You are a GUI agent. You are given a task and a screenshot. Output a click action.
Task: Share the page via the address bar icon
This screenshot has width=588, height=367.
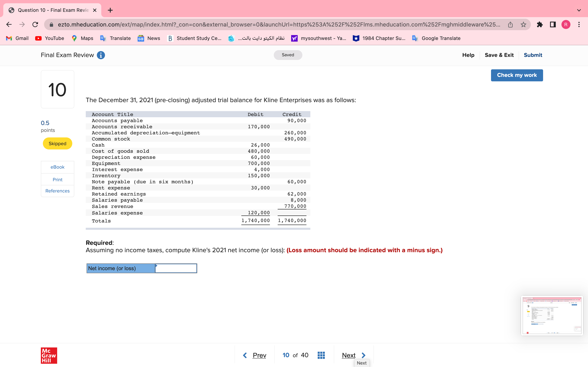click(x=510, y=24)
